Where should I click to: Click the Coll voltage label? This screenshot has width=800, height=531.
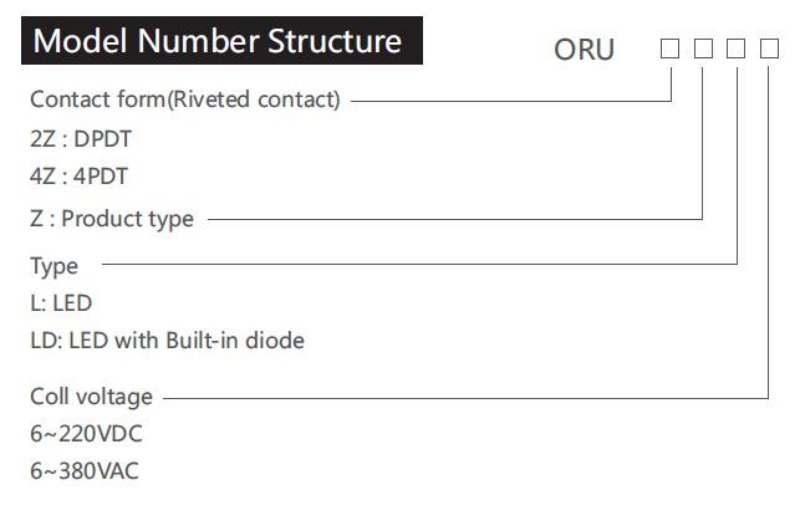[91, 397]
